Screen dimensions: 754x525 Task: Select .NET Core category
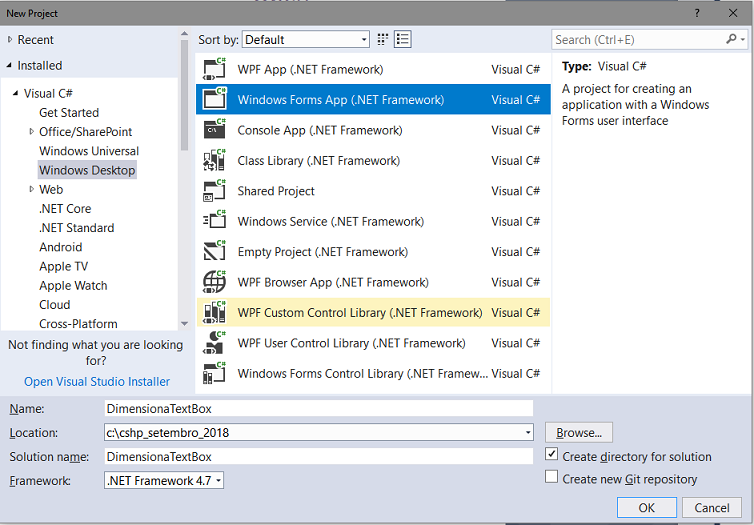click(65, 209)
